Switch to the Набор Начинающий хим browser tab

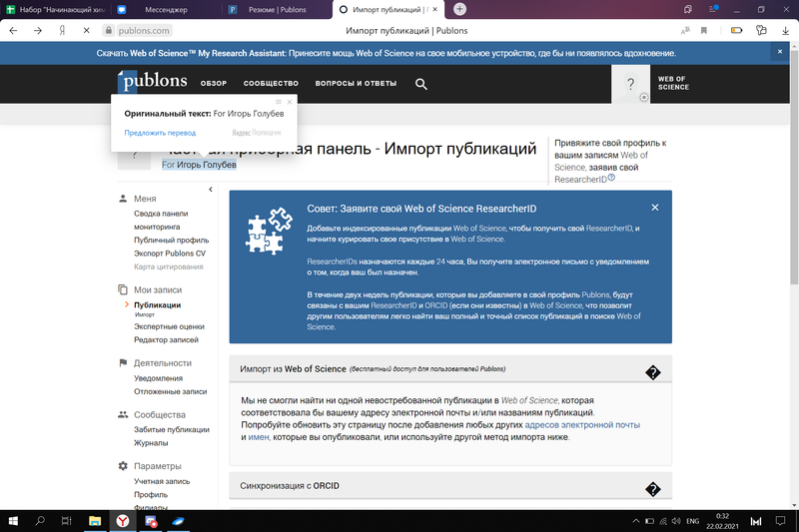point(56,9)
